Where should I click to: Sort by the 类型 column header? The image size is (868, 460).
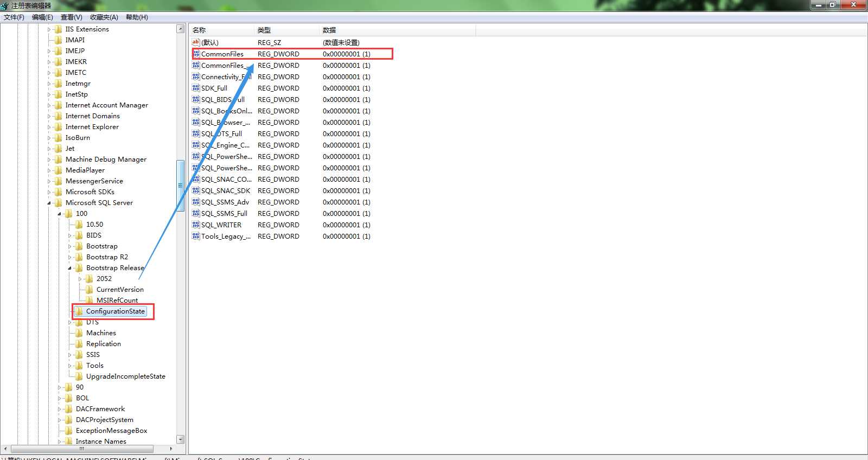tap(286, 30)
